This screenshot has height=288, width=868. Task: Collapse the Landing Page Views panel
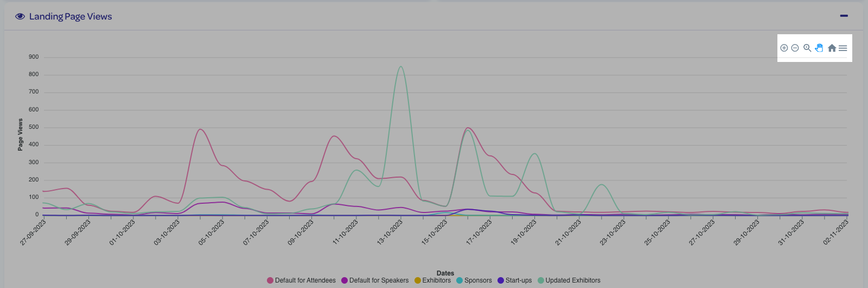tap(844, 16)
